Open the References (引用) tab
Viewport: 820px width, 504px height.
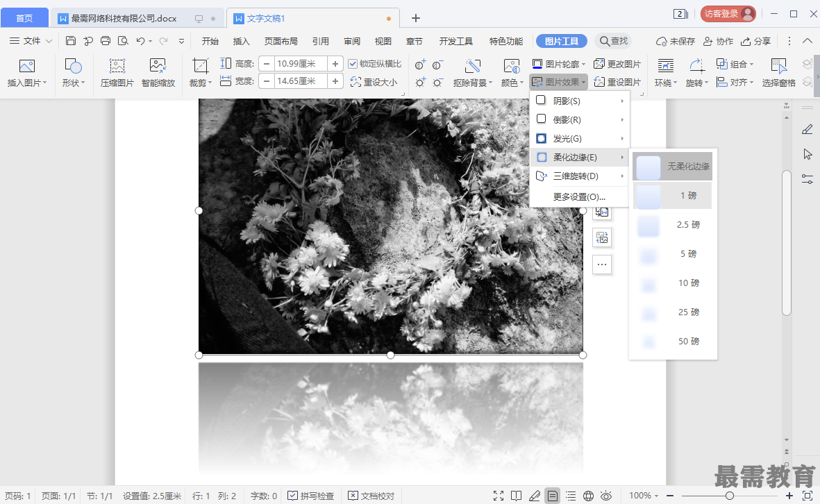(321, 41)
